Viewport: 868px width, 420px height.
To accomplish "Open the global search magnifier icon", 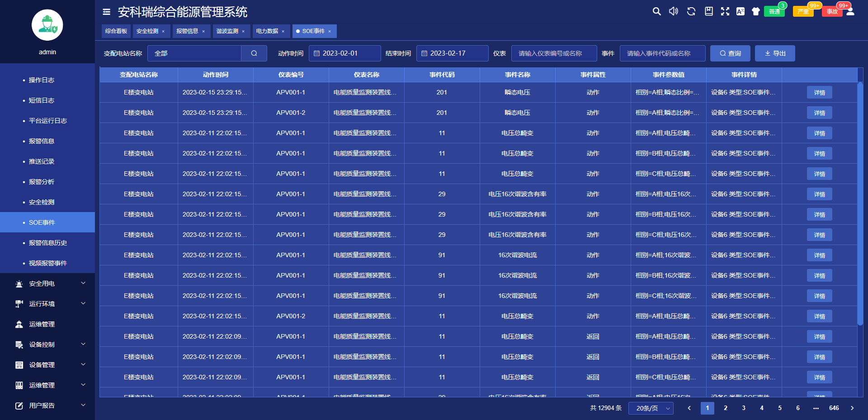I will [657, 11].
